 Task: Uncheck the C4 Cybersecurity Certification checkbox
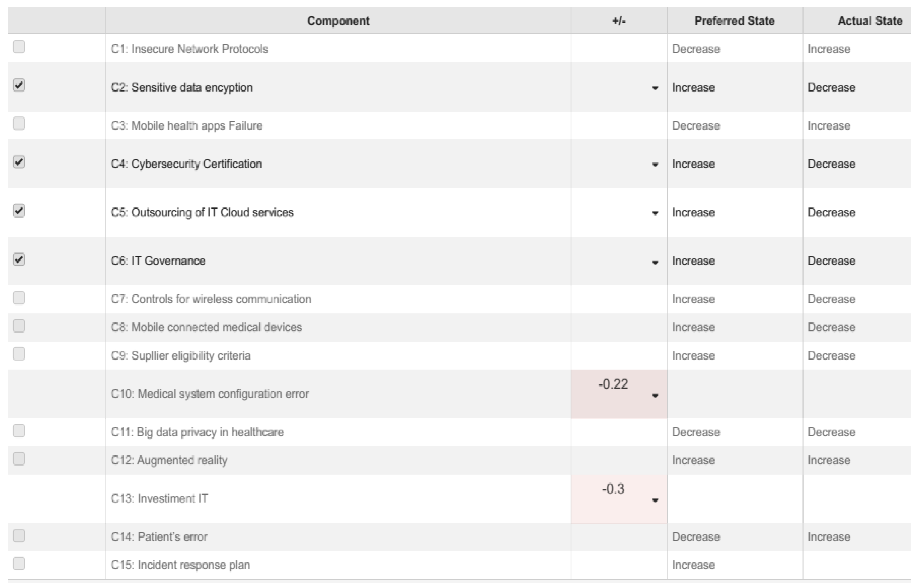click(19, 162)
